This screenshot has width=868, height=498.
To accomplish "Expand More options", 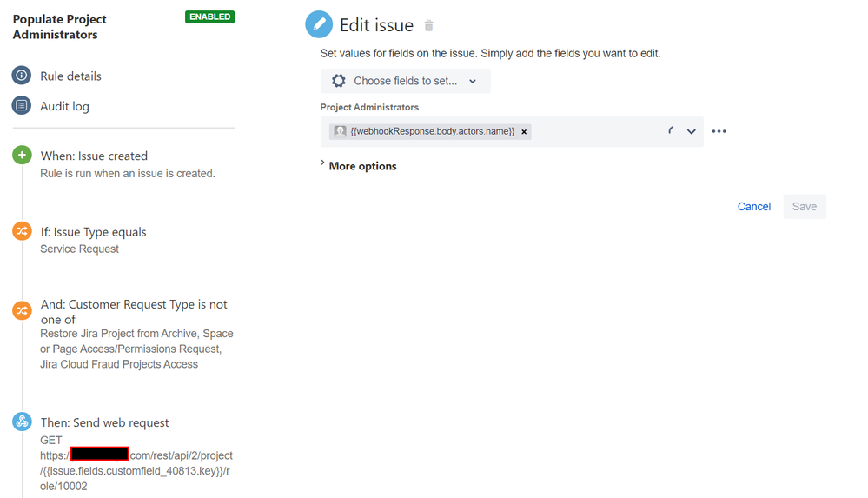I will coord(358,166).
